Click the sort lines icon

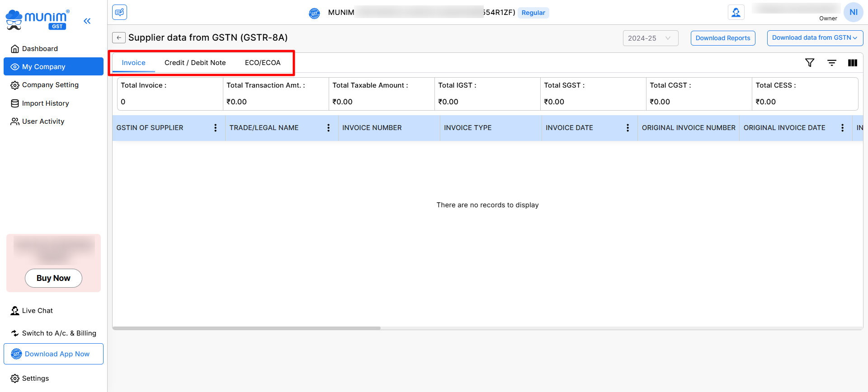click(831, 63)
